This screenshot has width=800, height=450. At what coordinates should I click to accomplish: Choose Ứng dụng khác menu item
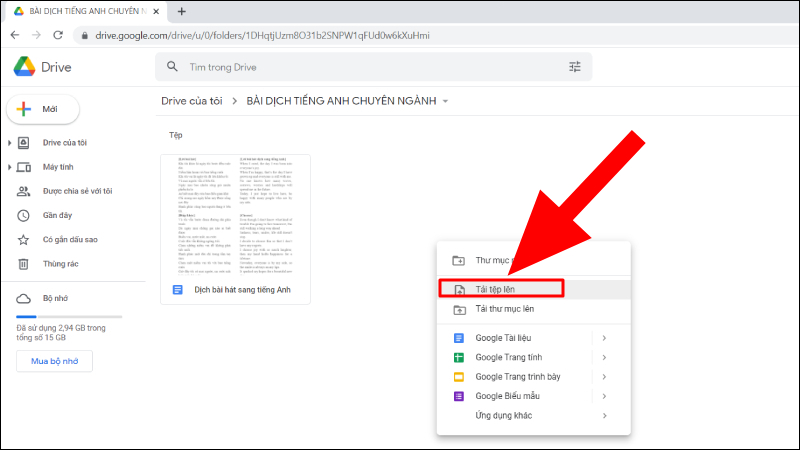click(534, 415)
